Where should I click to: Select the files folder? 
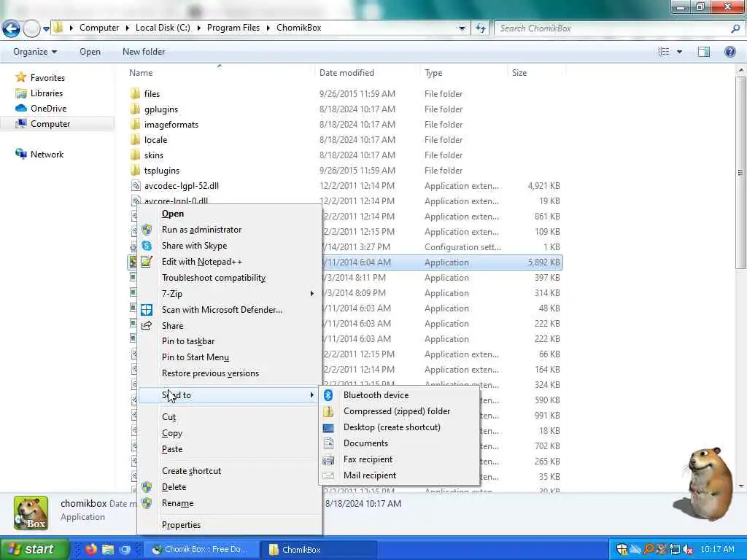point(152,94)
